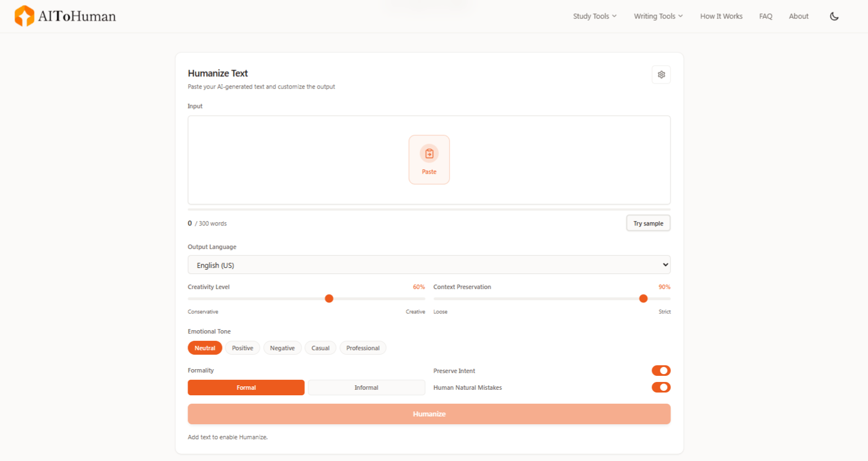Open the About page
Viewport: 868px width, 461px height.
[x=798, y=16]
